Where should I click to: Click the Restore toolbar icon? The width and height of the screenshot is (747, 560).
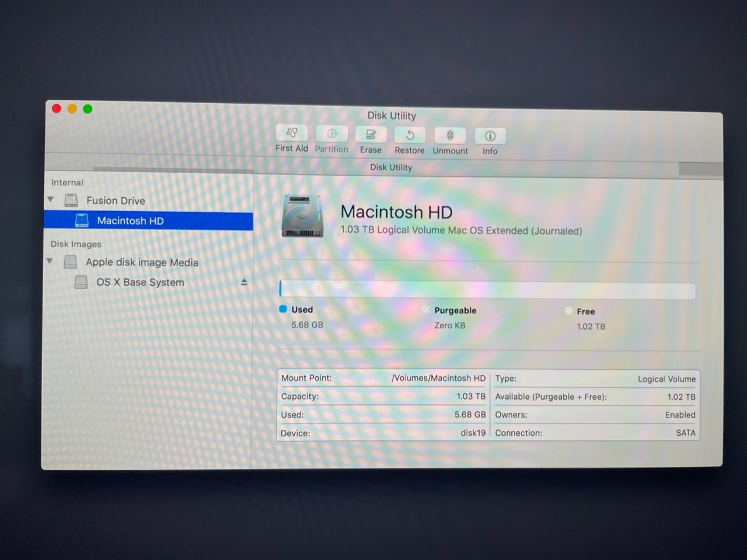click(x=410, y=135)
